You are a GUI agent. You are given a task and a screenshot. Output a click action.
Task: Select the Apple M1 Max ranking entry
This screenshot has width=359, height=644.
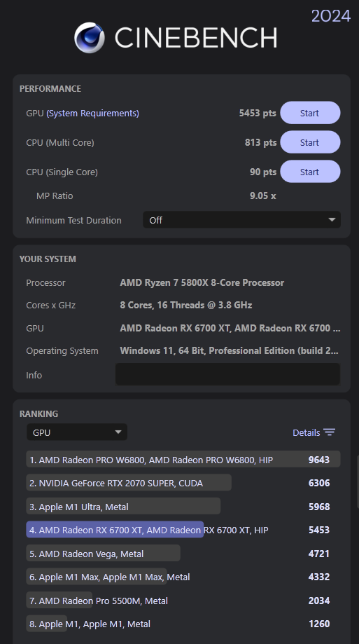[183, 577]
